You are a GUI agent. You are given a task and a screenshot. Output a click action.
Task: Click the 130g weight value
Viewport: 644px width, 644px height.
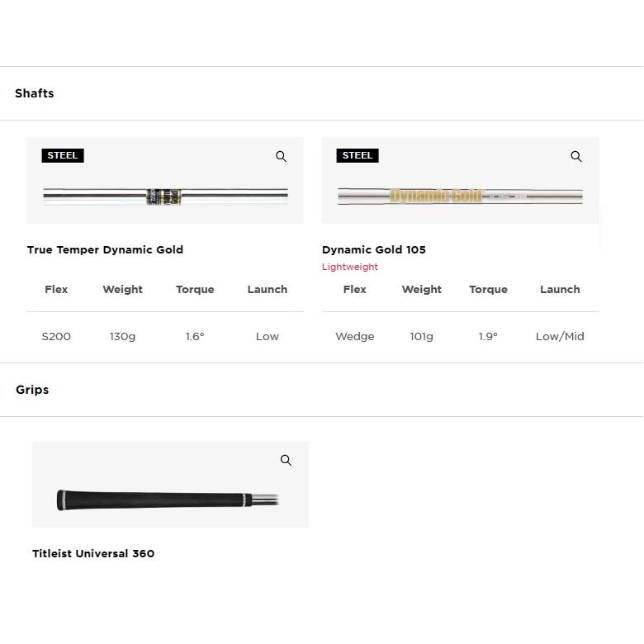(x=122, y=336)
